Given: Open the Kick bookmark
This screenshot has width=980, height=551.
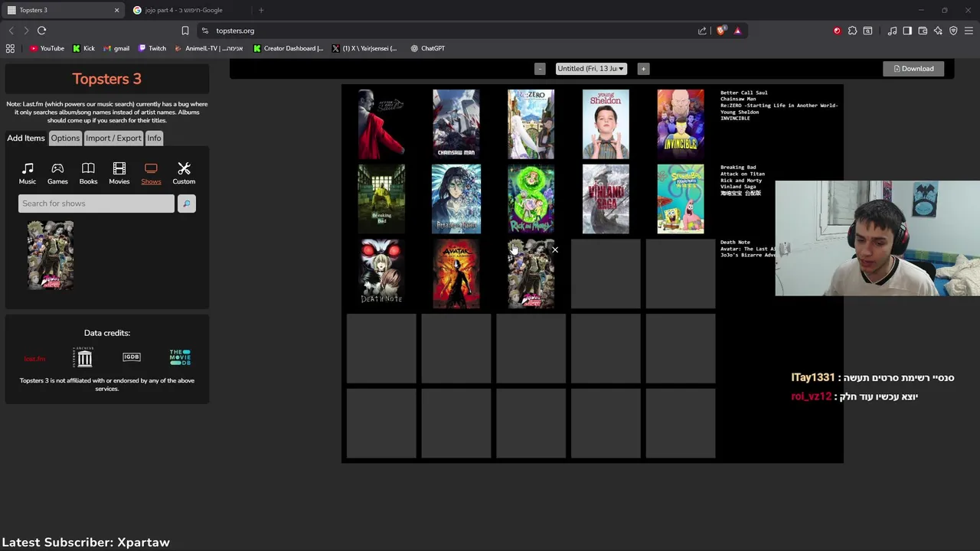Looking at the screenshot, I should pyautogui.click(x=83, y=48).
